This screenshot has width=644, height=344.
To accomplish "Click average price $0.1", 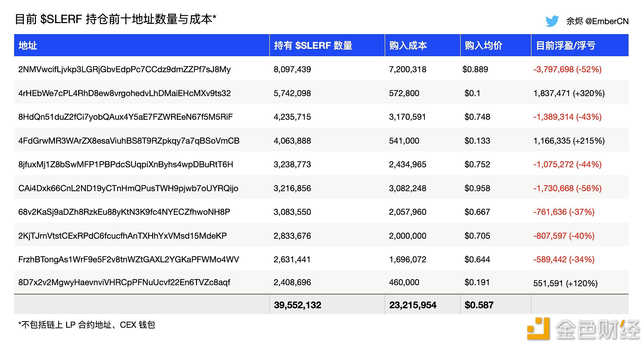I will (x=472, y=93).
